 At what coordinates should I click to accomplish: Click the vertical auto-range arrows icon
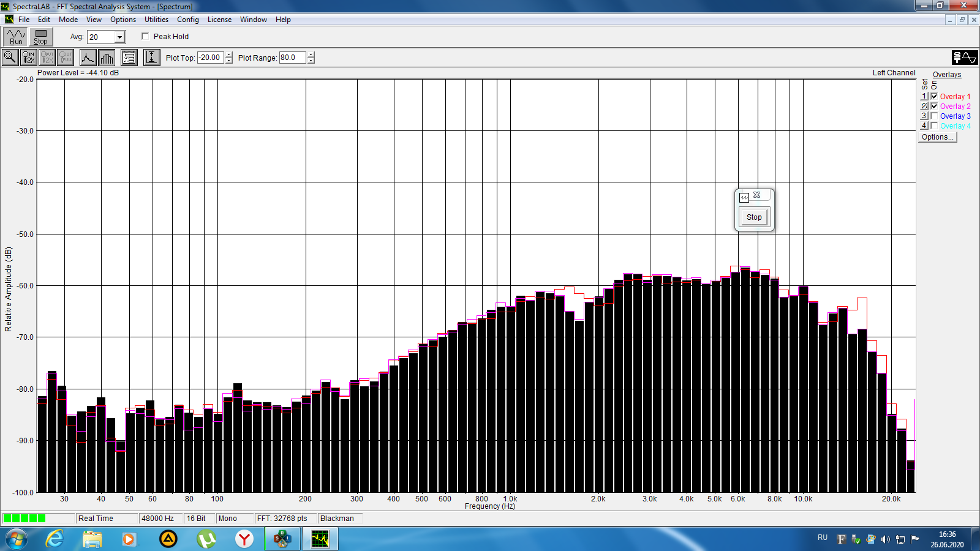pyautogui.click(x=152, y=58)
